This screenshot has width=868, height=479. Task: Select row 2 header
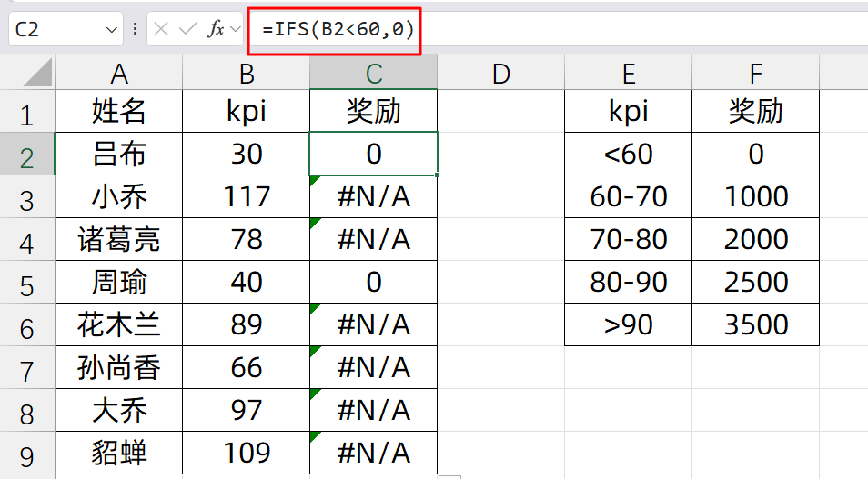pyautogui.click(x=27, y=154)
